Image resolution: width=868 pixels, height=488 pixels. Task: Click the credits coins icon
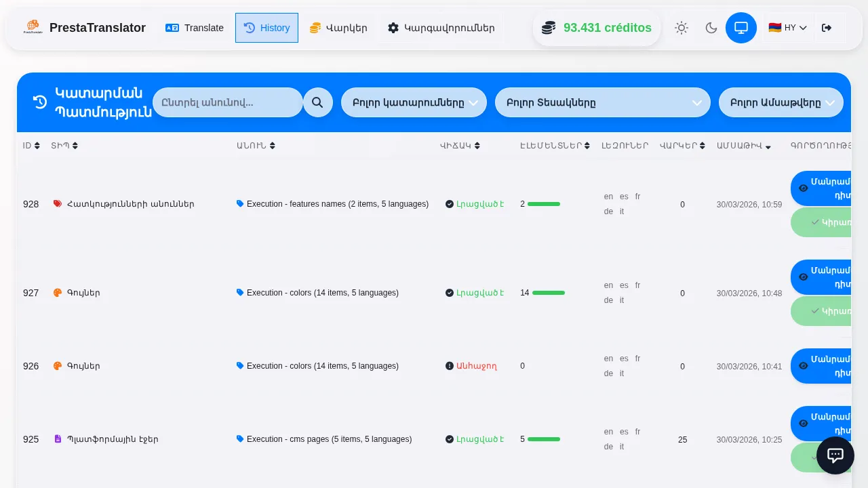(x=549, y=28)
